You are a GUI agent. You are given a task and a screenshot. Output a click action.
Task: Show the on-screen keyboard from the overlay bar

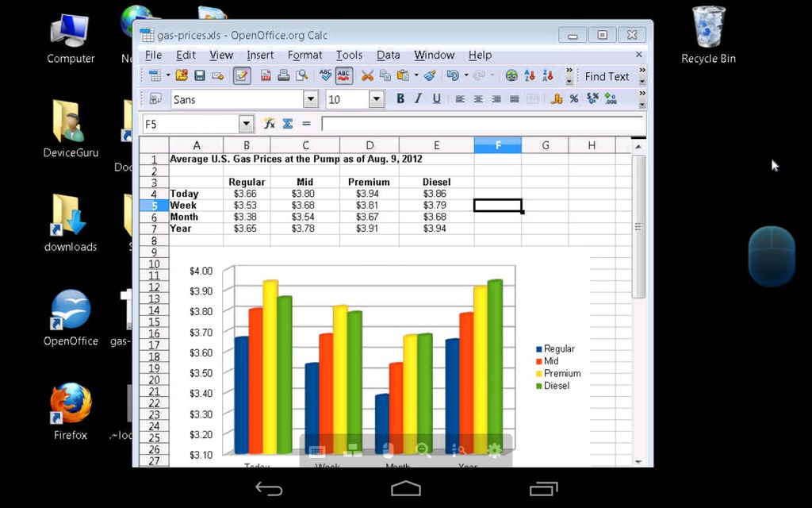coord(317,451)
